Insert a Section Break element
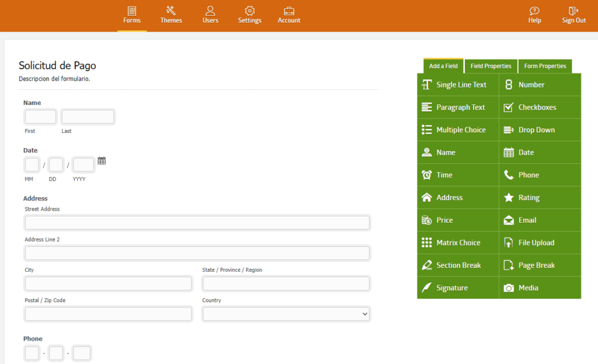This screenshot has height=364, width=598. pos(458,265)
